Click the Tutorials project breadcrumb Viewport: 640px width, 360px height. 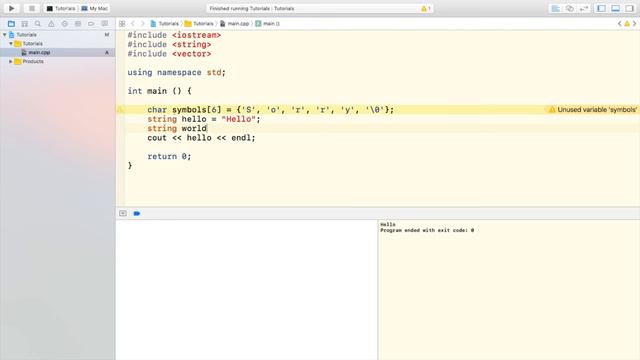coord(164,24)
